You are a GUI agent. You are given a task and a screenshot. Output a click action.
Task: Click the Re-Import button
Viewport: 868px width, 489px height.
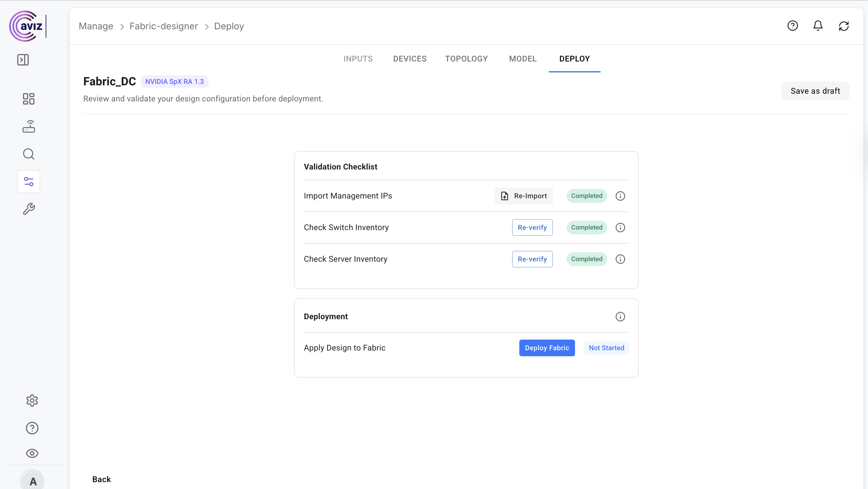coord(524,196)
